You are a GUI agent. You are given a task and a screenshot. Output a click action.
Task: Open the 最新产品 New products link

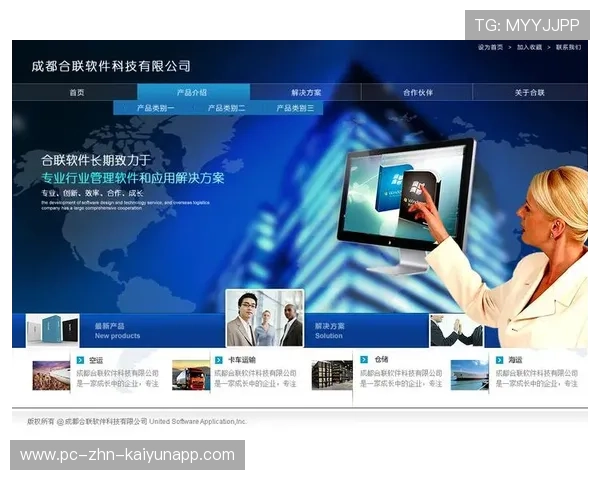tap(117, 331)
